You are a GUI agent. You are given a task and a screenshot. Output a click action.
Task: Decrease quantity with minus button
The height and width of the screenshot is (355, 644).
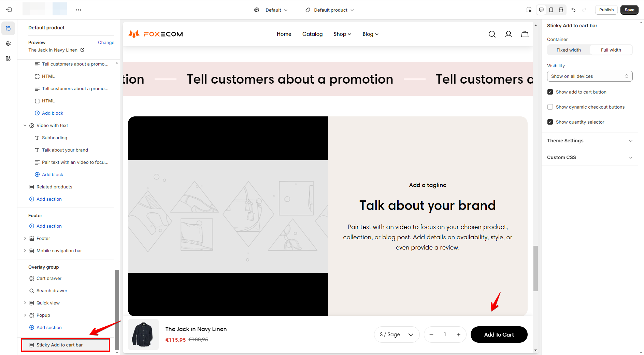(431, 335)
